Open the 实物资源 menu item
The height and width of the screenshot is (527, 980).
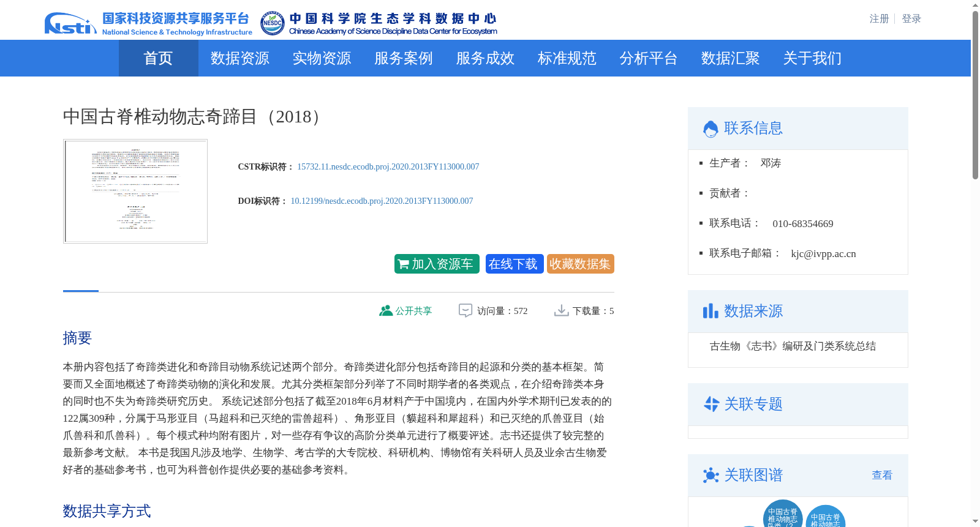(322, 58)
